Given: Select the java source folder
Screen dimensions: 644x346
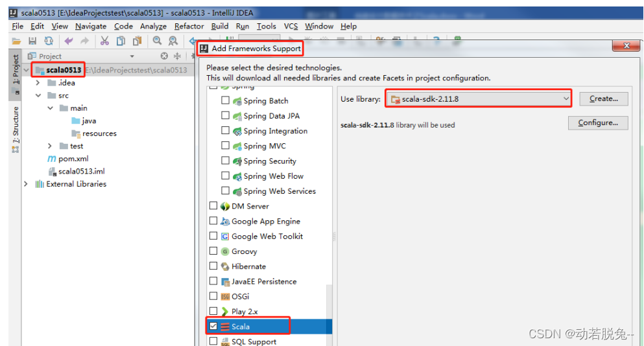Looking at the screenshot, I should click(84, 121).
